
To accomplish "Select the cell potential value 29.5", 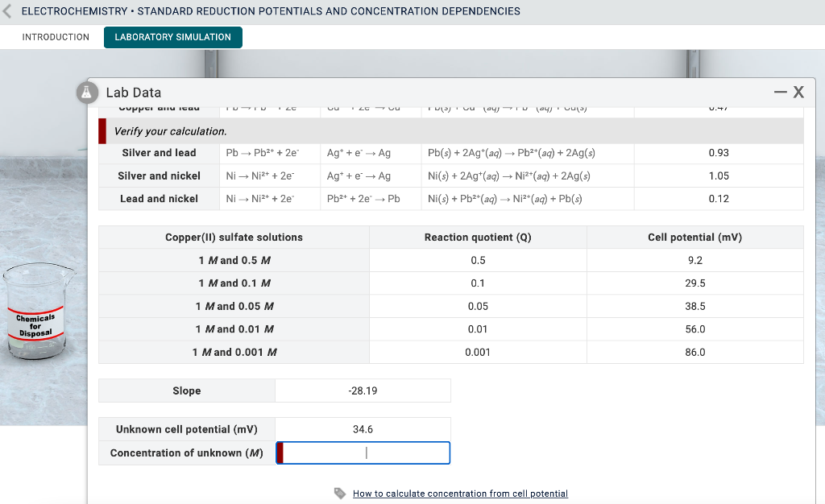I will point(695,283).
